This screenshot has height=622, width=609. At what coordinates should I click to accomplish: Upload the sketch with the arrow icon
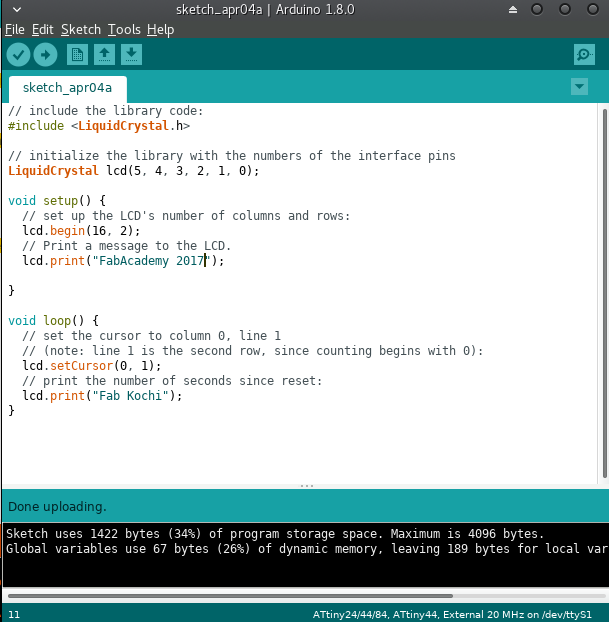click(45, 54)
